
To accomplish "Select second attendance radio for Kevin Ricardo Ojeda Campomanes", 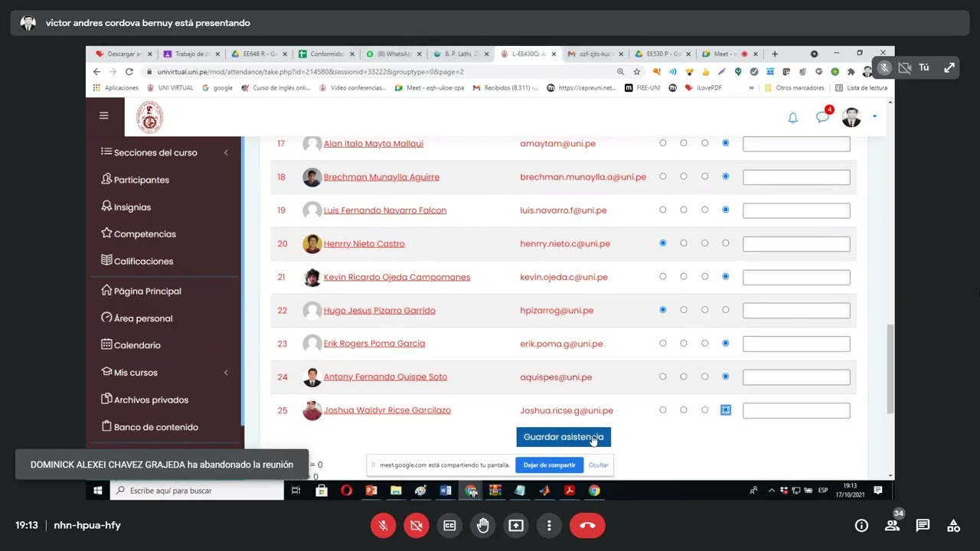I will 684,276.
